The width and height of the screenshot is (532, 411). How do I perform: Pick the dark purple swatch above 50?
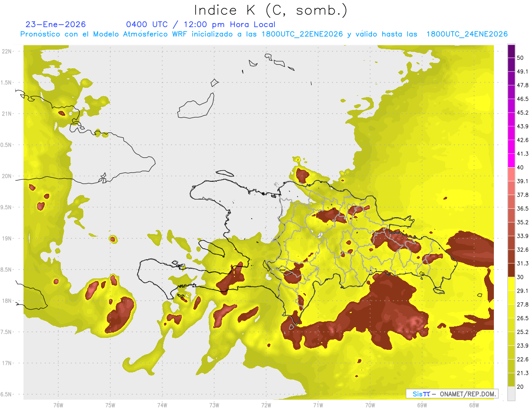(x=512, y=51)
